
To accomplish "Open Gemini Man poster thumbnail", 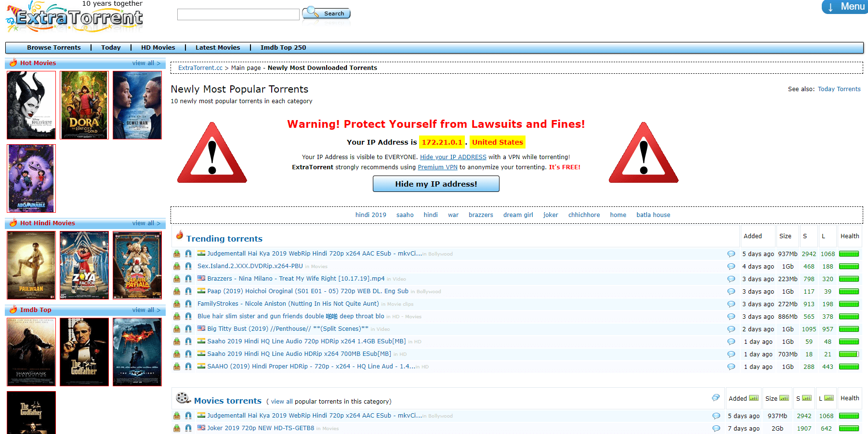I will tap(137, 105).
